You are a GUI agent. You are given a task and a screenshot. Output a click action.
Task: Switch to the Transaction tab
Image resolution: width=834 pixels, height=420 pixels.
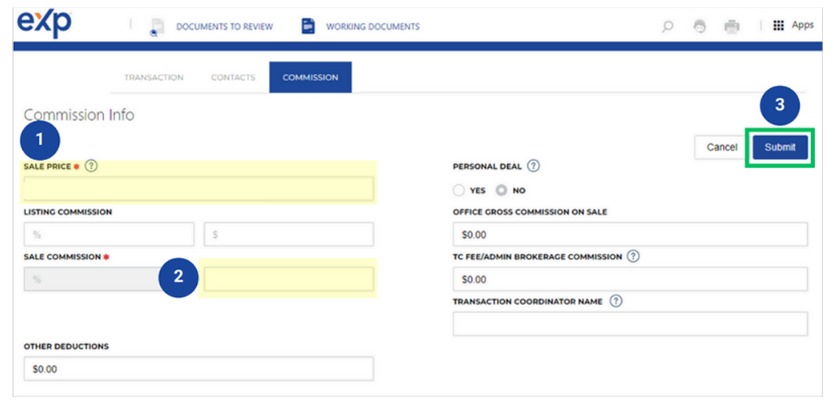coord(153,77)
